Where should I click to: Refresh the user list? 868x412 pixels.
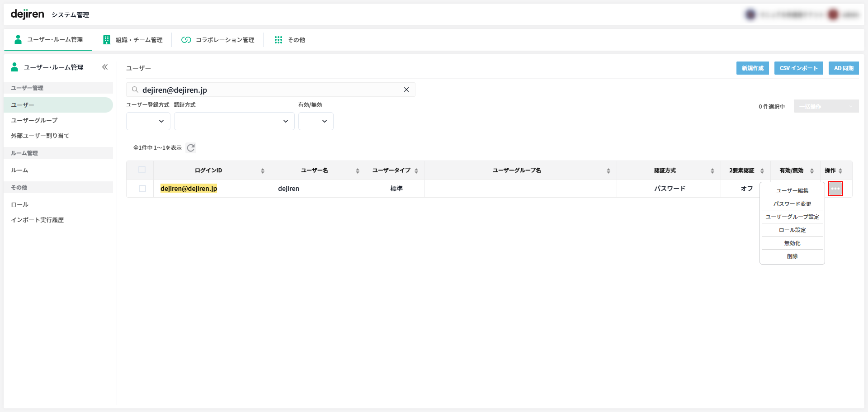(191, 148)
